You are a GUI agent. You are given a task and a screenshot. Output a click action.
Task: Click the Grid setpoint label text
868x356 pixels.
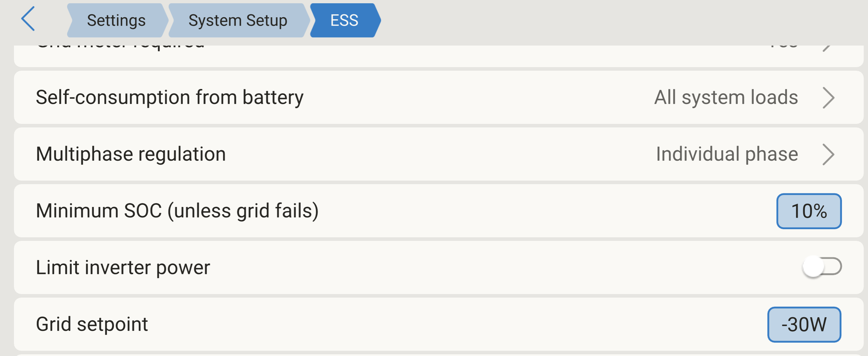[x=92, y=324]
